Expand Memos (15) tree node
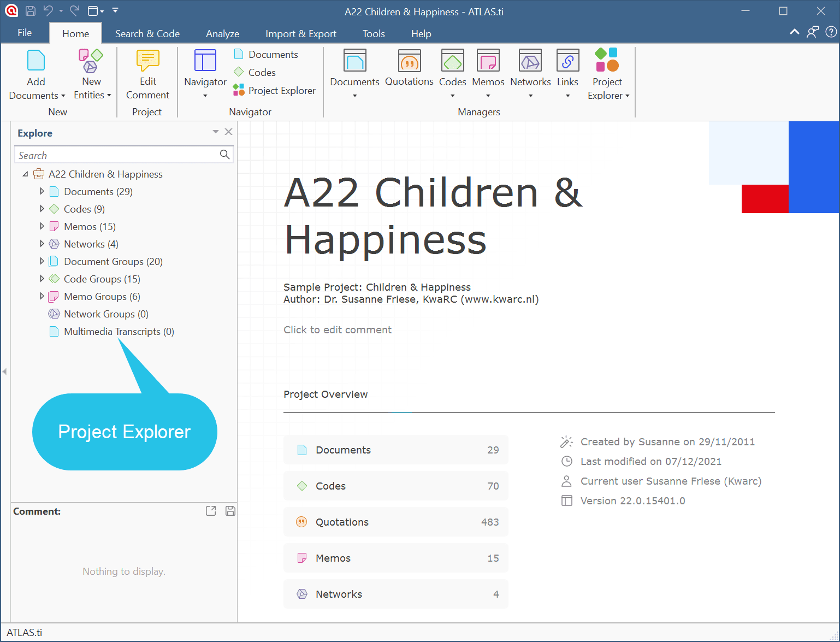The height and width of the screenshot is (642, 840). tap(42, 226)
